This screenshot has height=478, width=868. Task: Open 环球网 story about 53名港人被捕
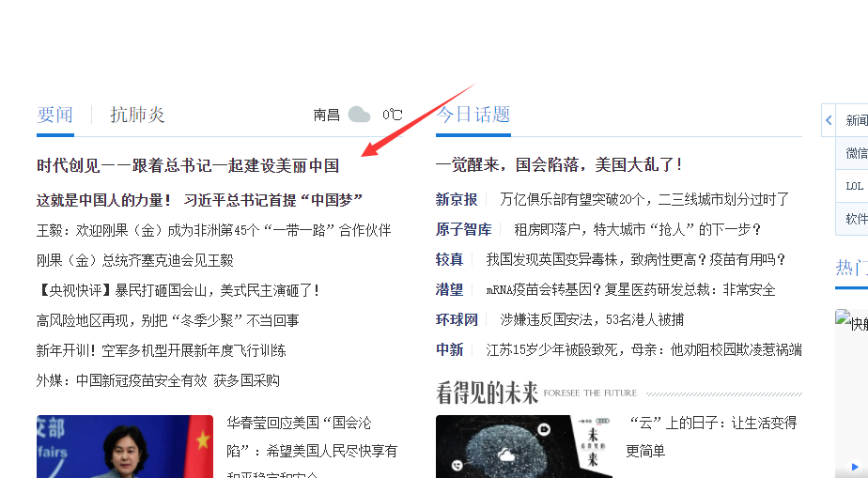pyautogui.click(x=592, y=319)
